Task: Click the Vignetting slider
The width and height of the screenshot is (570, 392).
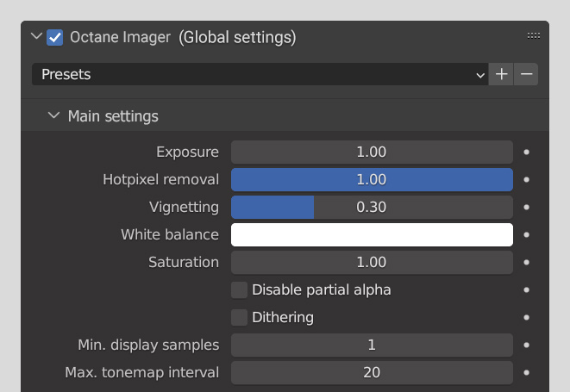Action: click(372, 208)
